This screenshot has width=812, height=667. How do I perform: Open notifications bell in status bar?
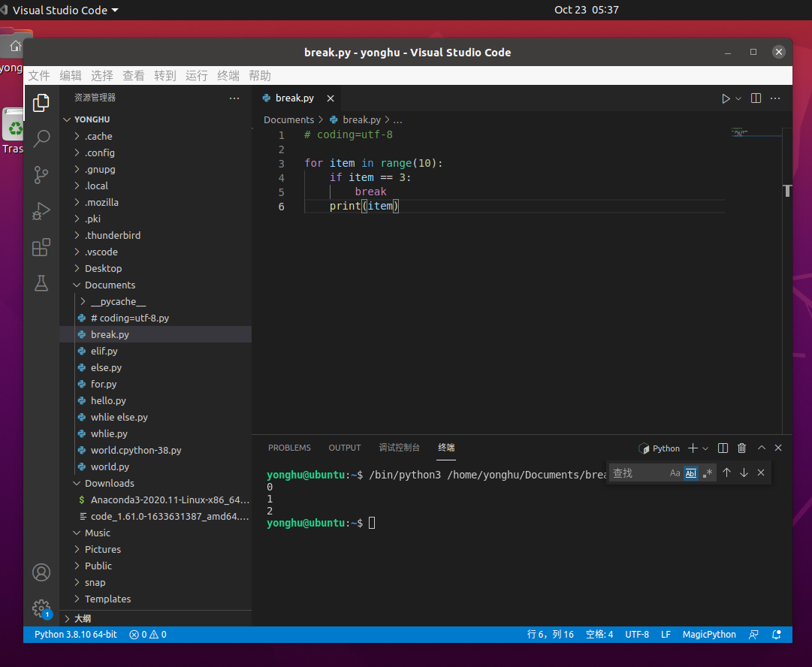click(776, 635)
